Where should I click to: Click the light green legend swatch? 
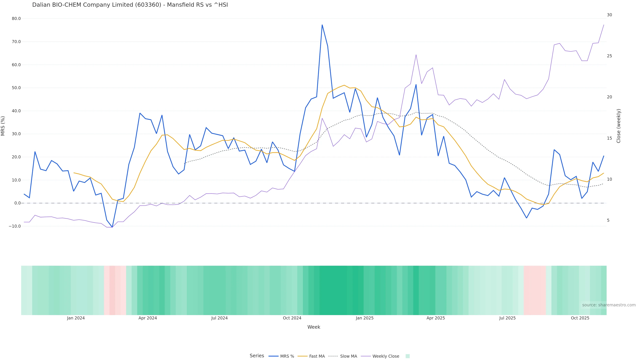(408, 356)
